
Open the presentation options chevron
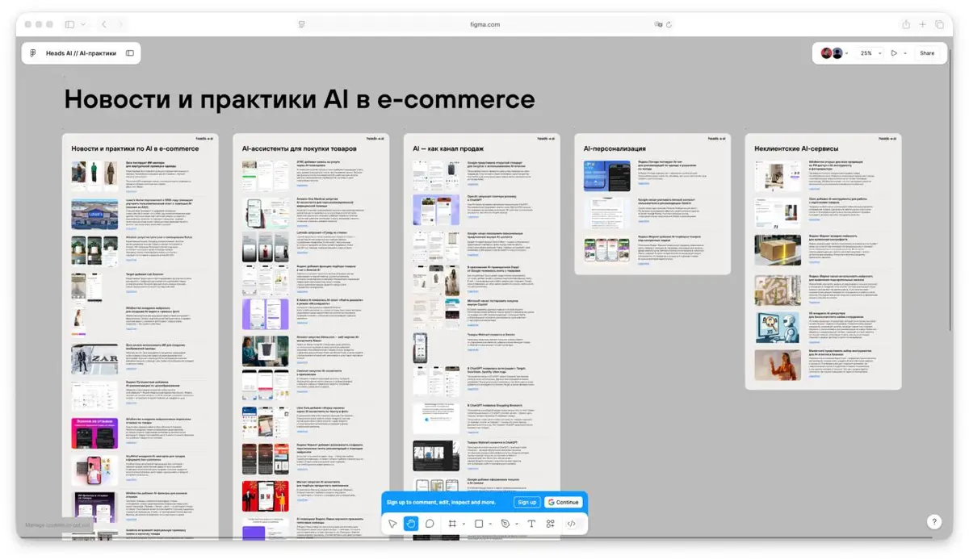(905, 52)
